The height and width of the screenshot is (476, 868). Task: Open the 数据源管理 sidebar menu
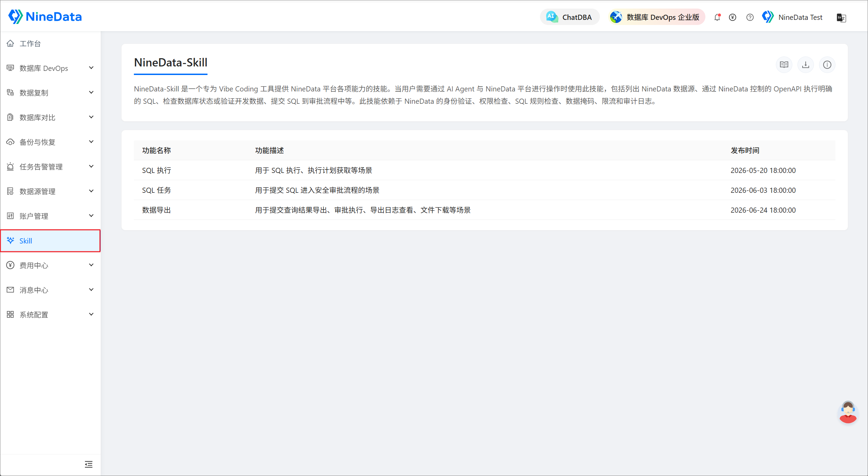click(50, 191)
